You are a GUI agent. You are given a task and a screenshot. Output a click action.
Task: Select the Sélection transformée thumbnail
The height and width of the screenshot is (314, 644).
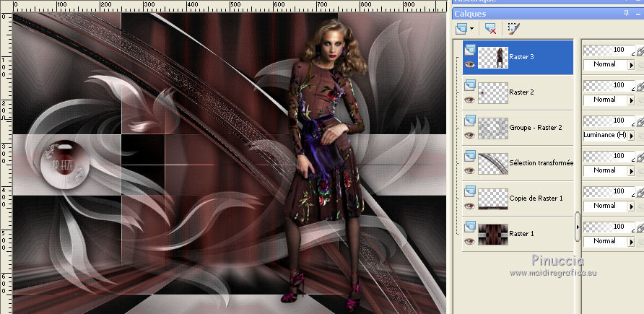point(493,163)
